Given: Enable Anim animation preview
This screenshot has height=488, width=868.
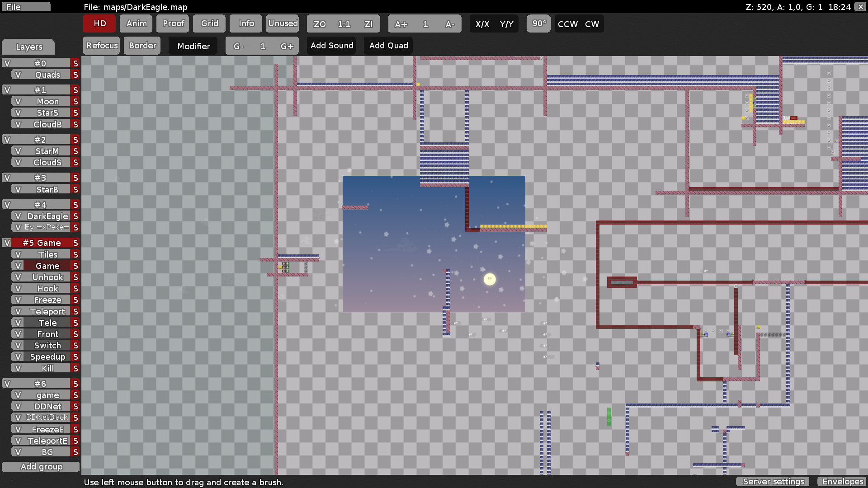Looking at the screenshot, I should [136, 23].
